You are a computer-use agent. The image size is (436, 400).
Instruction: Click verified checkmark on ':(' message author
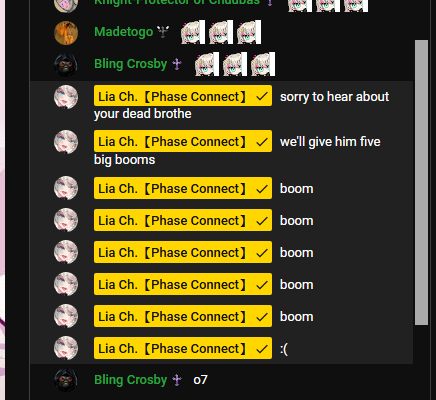pos(262,349)
